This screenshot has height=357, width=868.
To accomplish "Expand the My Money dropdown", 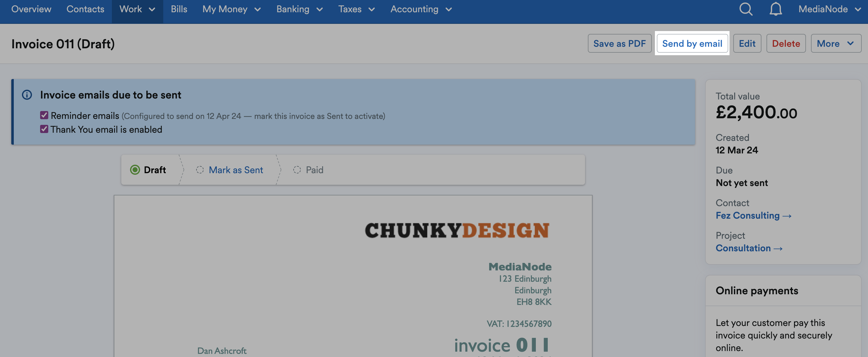I will (232, 9).
